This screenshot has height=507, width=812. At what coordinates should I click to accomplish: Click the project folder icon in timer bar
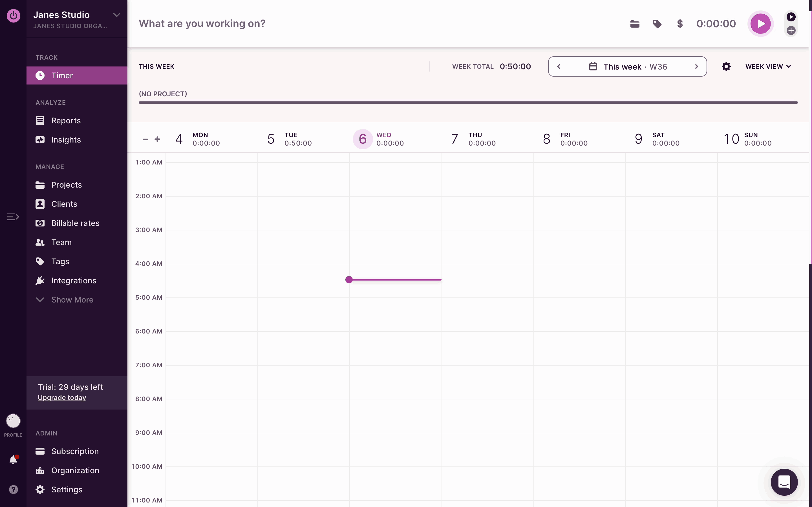click(x=634, y=24)
